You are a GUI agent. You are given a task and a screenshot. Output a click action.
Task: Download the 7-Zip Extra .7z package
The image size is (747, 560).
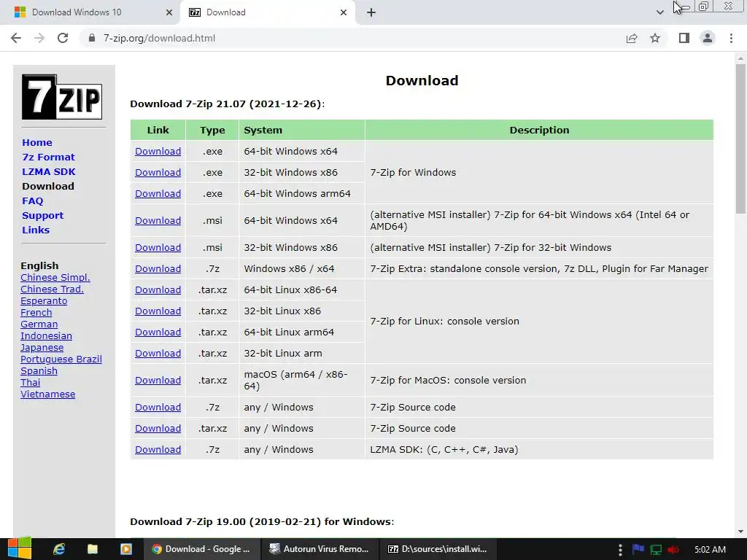tap(158, 268)
